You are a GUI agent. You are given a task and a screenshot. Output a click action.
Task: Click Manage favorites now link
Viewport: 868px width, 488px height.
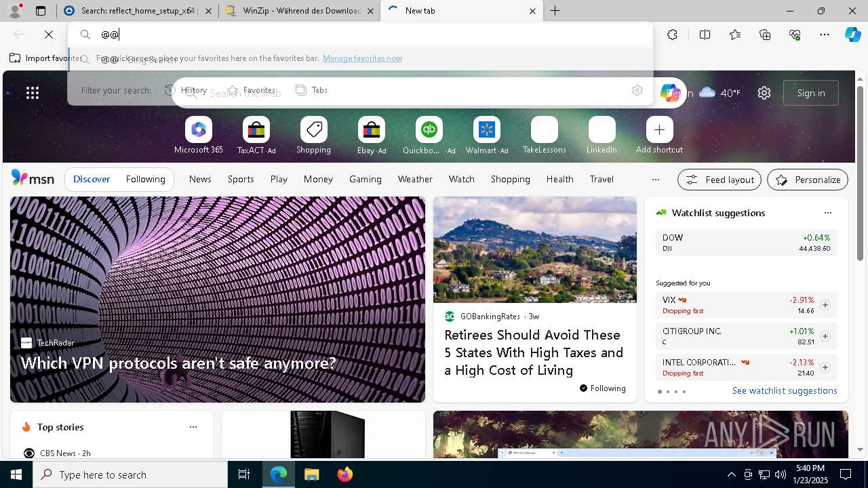coord(362,58)
